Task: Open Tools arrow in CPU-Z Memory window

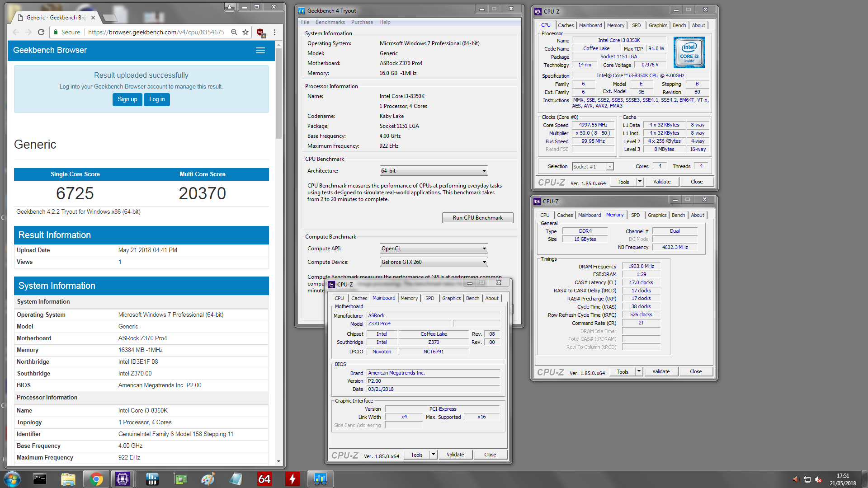Action: point(639,371)
